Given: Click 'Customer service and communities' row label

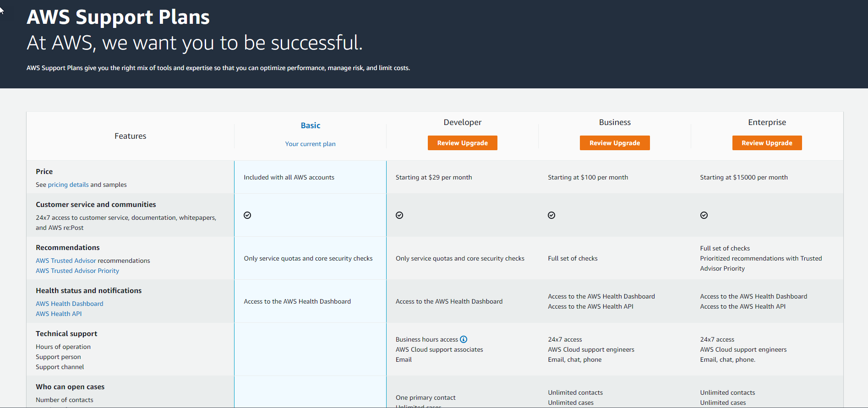Looking at the screenshot, I should (x=96, y=205).
